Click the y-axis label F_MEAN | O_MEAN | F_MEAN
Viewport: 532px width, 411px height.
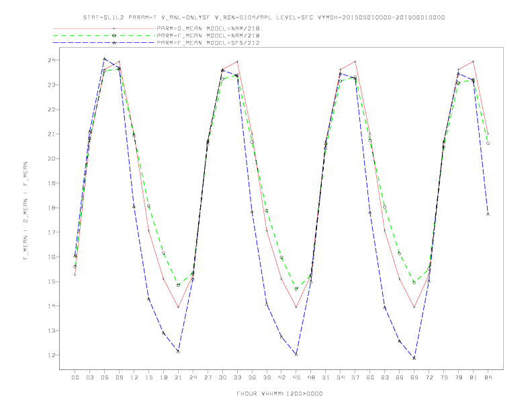coord(26,211)
